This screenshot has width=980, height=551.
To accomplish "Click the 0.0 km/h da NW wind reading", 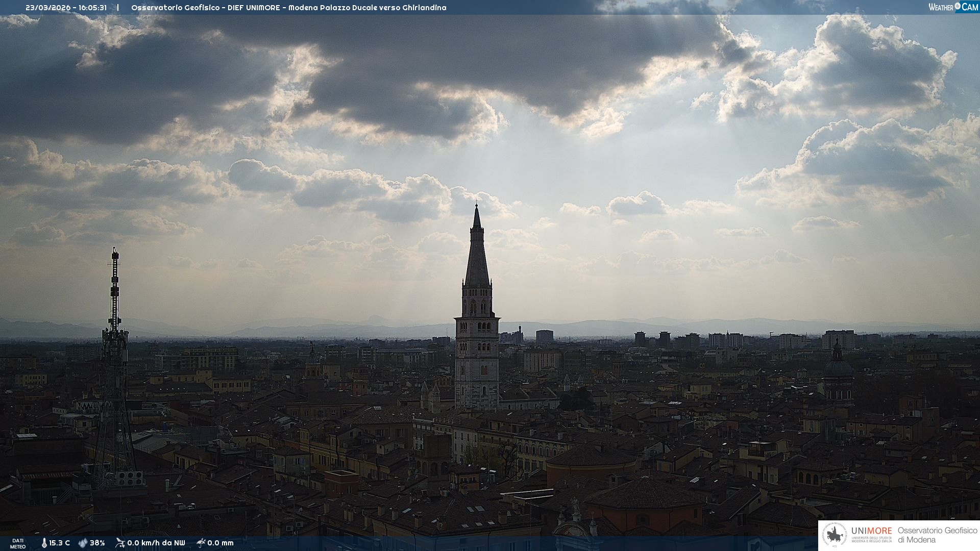I will click(x=156, y=543).
